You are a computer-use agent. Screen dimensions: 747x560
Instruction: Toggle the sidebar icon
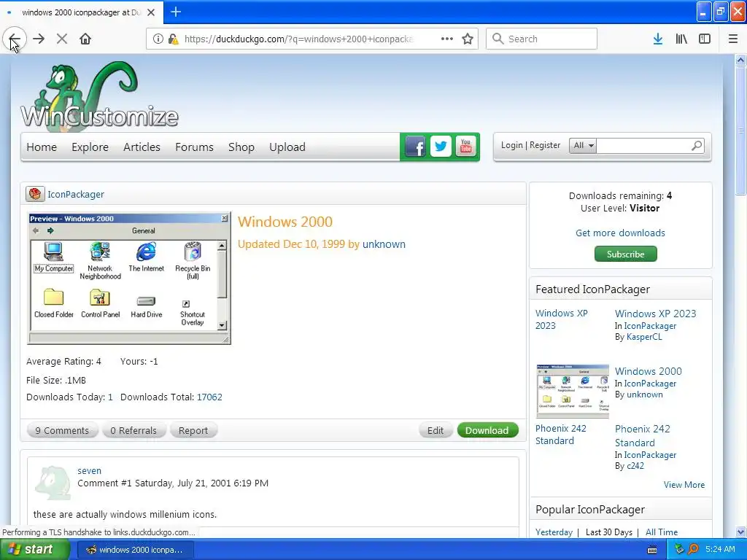coord(705,39)
